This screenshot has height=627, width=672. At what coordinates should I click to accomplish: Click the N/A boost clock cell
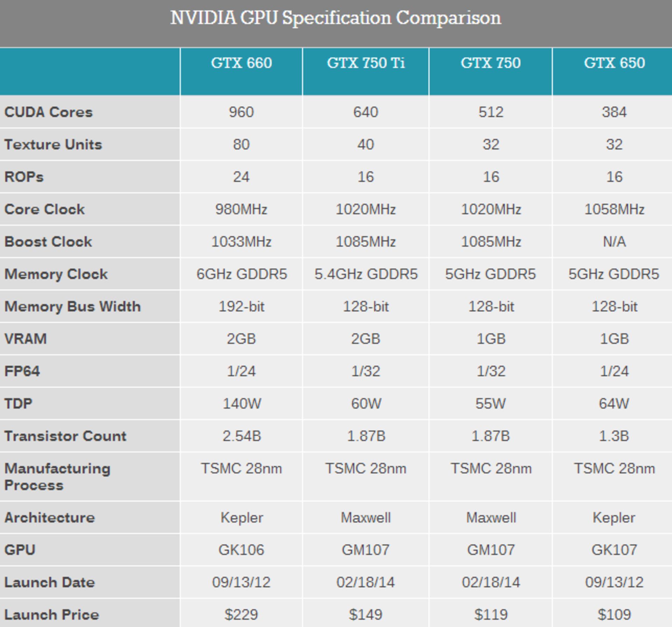pos(614,242)
